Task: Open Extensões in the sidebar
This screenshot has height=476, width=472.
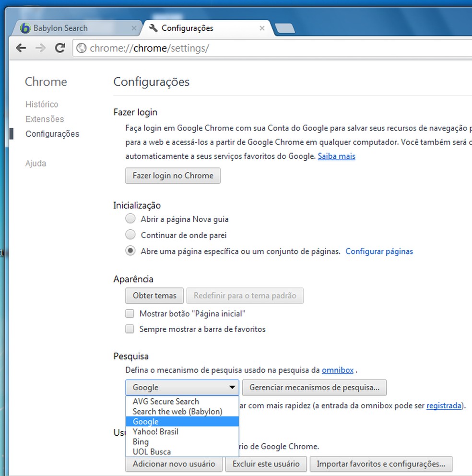Action: tap(45, 119)
